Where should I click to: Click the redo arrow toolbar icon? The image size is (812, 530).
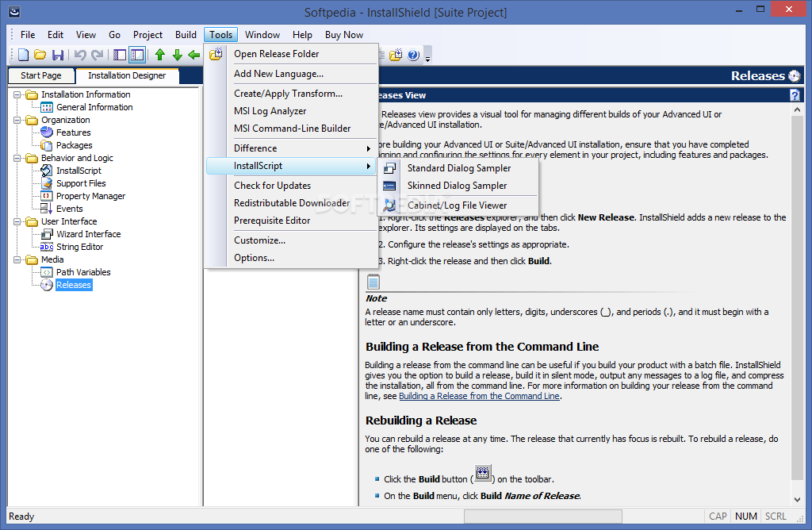point(97,55)
